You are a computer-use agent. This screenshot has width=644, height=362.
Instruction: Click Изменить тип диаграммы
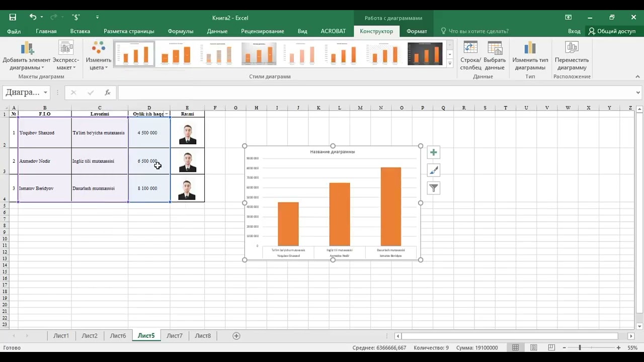coord(530,56)
